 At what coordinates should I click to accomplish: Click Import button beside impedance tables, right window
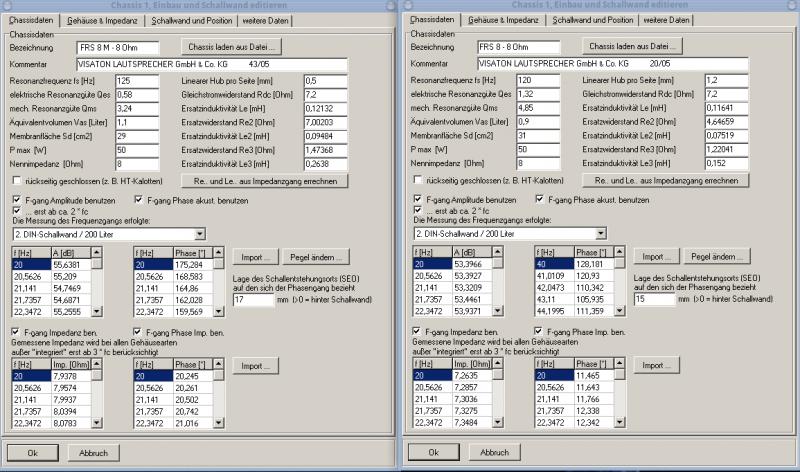click(x=657, y=365)
